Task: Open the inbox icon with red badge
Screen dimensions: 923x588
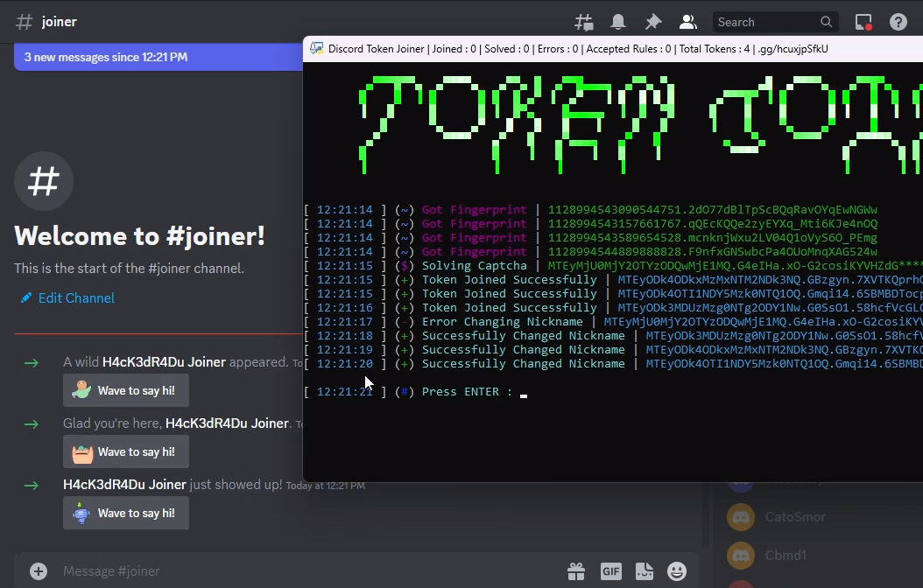Action: click(x=863, y=21)
